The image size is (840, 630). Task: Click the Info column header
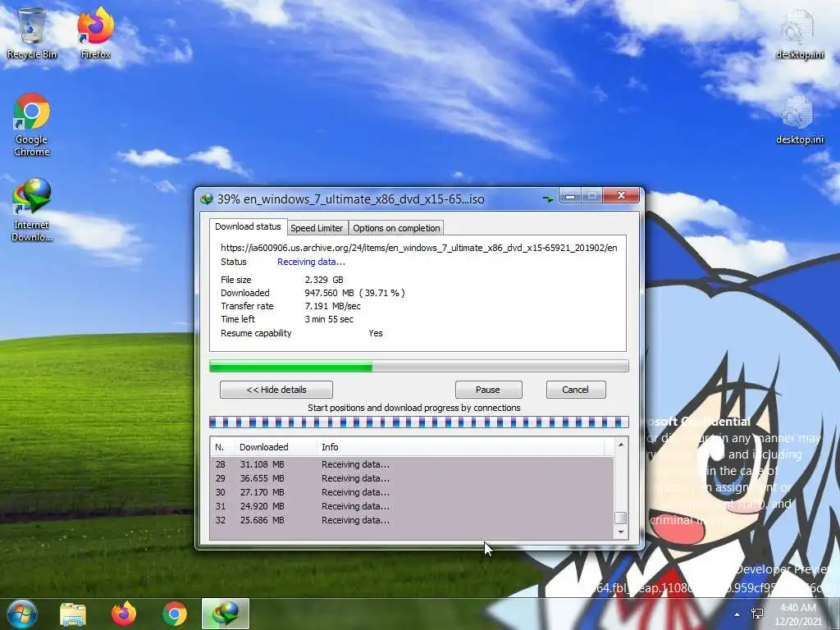pos(461,447)
